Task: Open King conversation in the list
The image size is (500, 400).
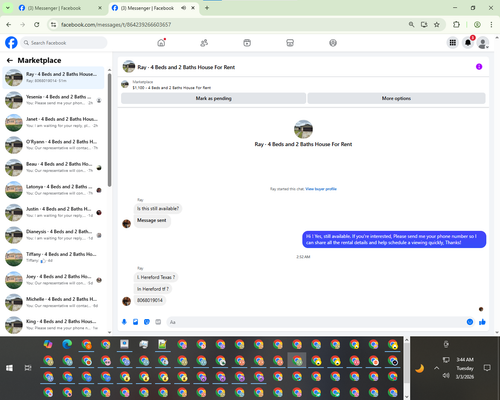Action: 53,325
